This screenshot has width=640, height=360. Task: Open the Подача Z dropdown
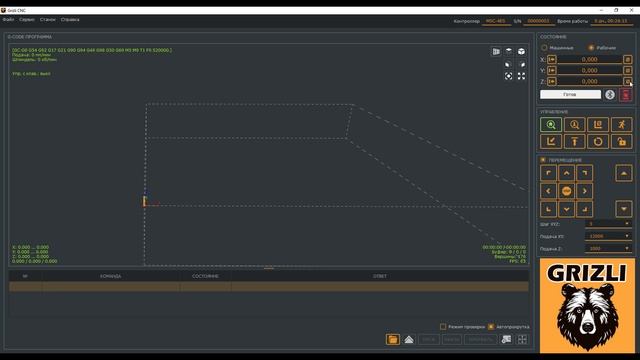pyautogui.click(x=608, y=248)
